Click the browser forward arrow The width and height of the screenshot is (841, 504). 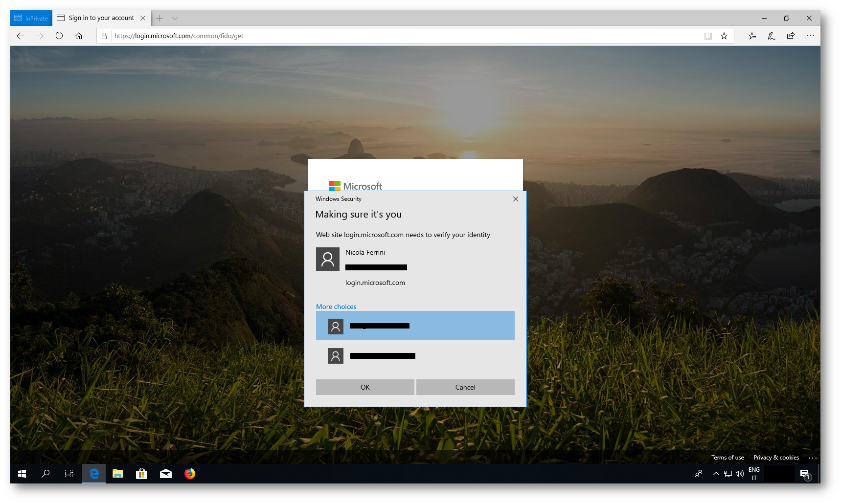pyautogui.click(x=40, y=36)
